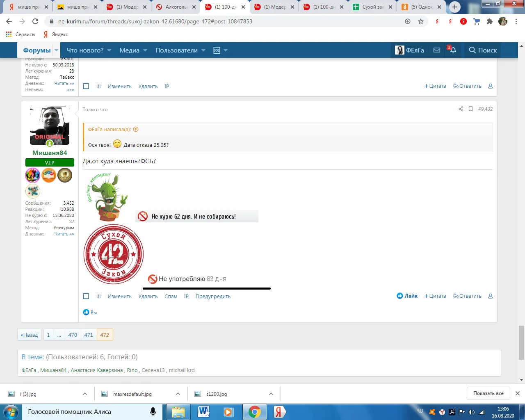The width and height of the screenshot is (525, 420).
Task: Select the checkbox in the Табекс user's post
Action: pos(86,86)
